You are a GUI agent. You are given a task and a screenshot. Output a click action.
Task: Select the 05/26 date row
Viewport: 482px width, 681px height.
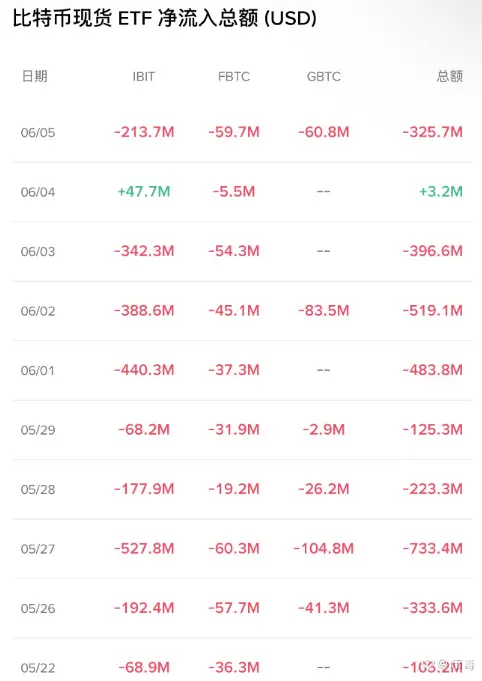pyautogui.click(x=242, y=608)
